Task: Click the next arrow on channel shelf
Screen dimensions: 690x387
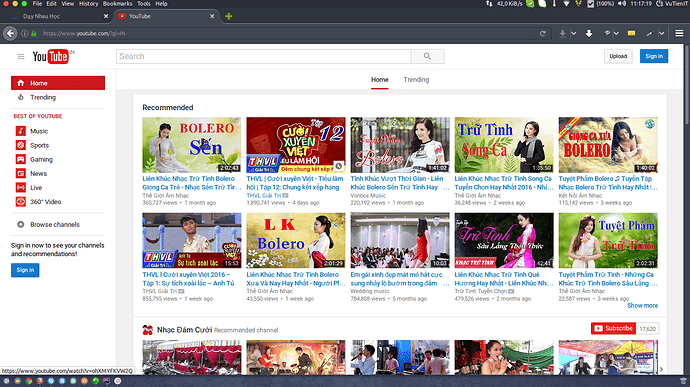Action: pos(661,369)
